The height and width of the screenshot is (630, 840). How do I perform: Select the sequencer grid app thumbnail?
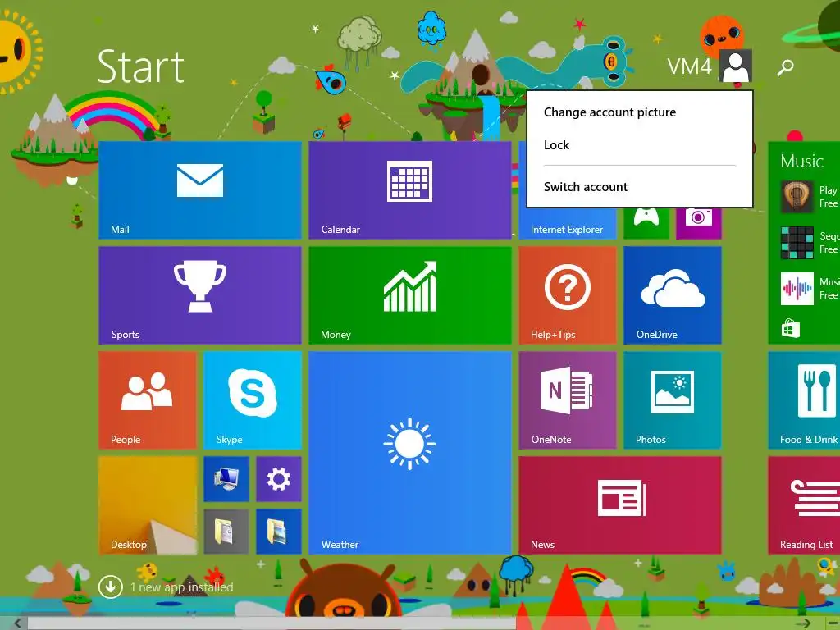pos(797,242)
